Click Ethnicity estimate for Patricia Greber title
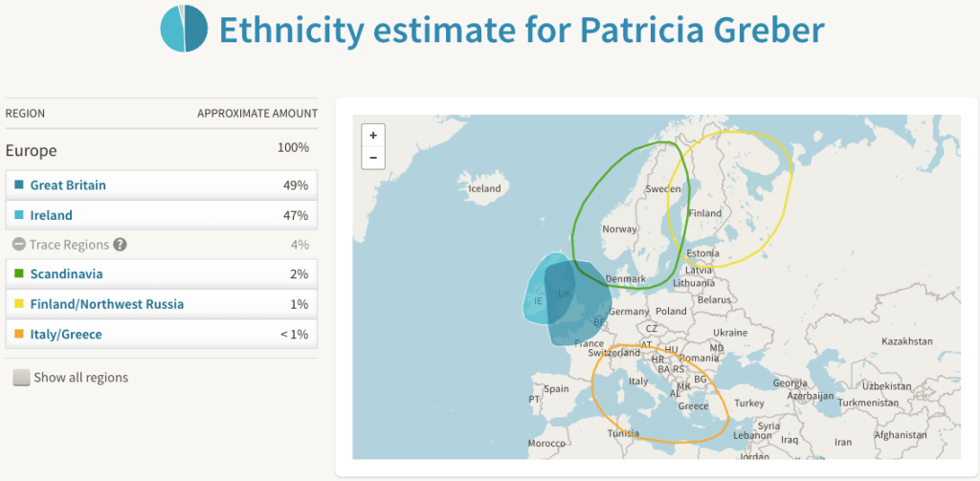This screenshot has width=980, height=481. coord(522,30)
